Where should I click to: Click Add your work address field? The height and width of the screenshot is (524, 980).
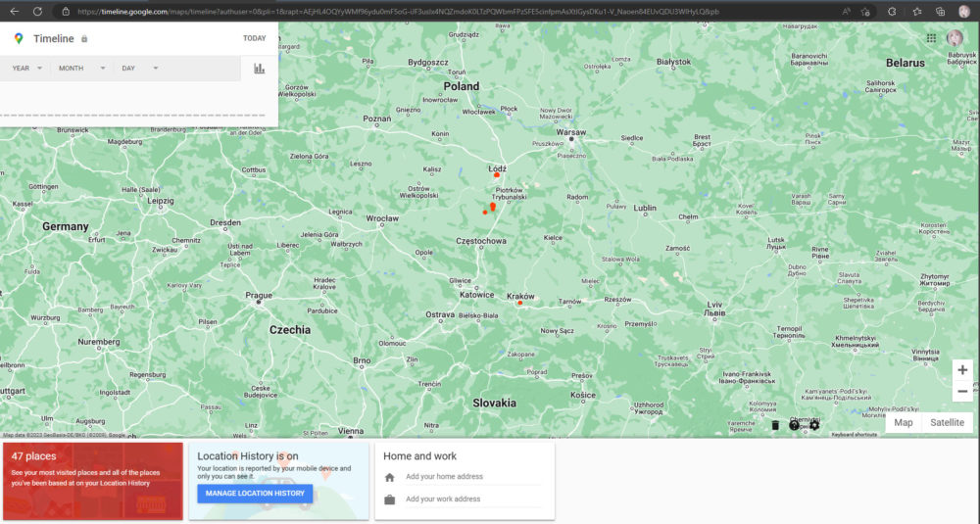coord(473,499)
